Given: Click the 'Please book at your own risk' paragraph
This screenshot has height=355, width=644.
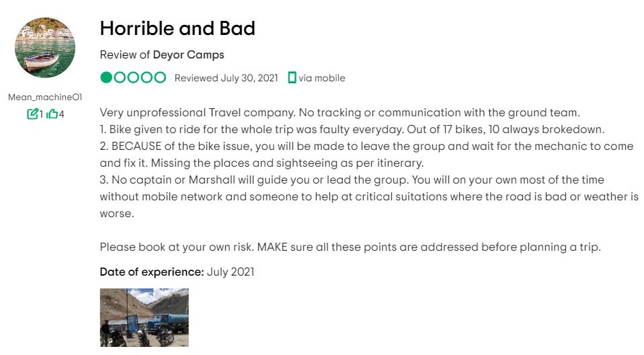Looking at the screenshot, I should [350, 247].
